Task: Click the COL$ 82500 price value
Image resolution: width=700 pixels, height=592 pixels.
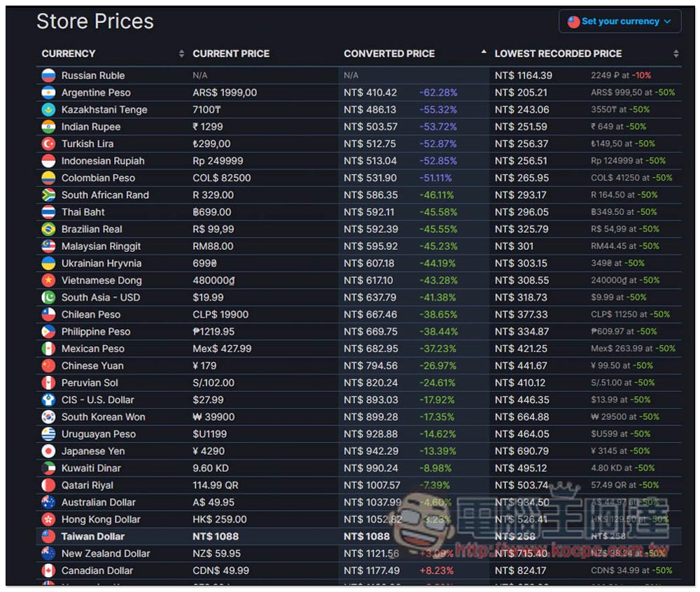Action: 221,178
